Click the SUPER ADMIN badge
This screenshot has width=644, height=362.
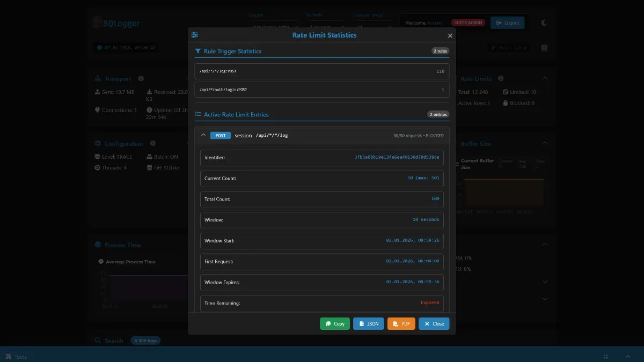[x=468, y=23]
